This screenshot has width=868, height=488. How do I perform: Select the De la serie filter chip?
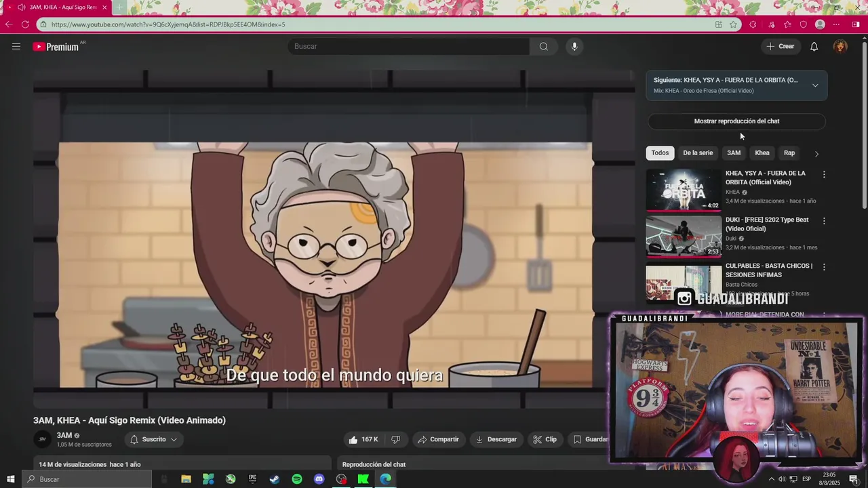(698, 153)
